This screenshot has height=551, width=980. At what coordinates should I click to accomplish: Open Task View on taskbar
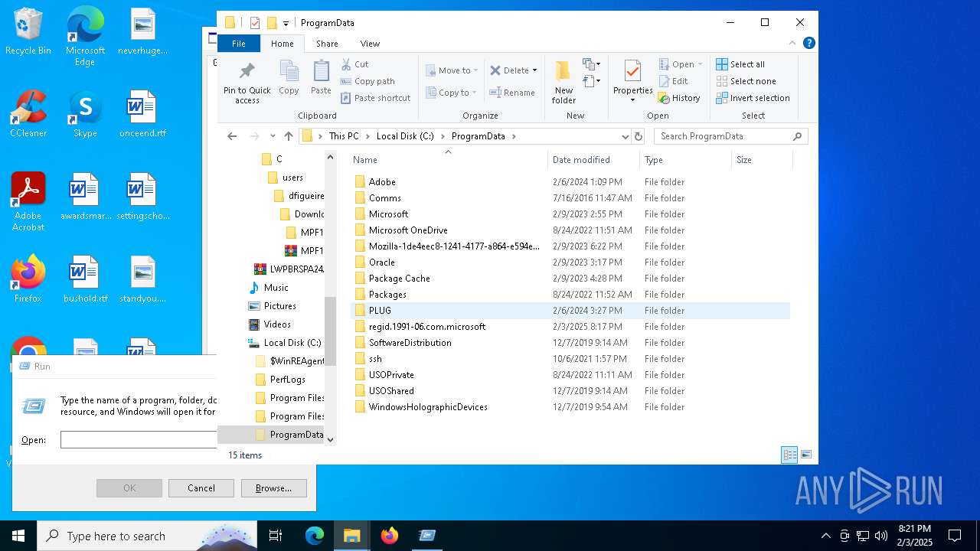(276, 536)
